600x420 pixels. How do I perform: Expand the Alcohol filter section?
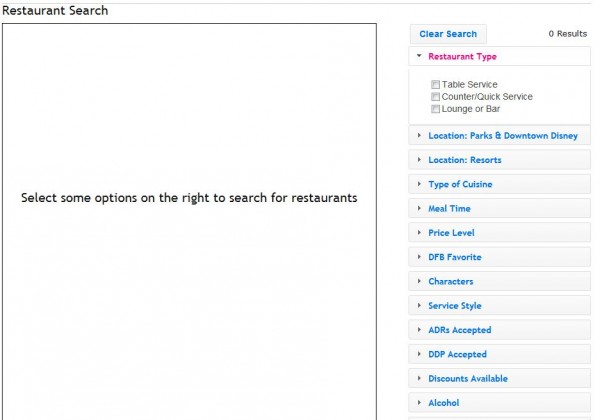pos(443,403)
